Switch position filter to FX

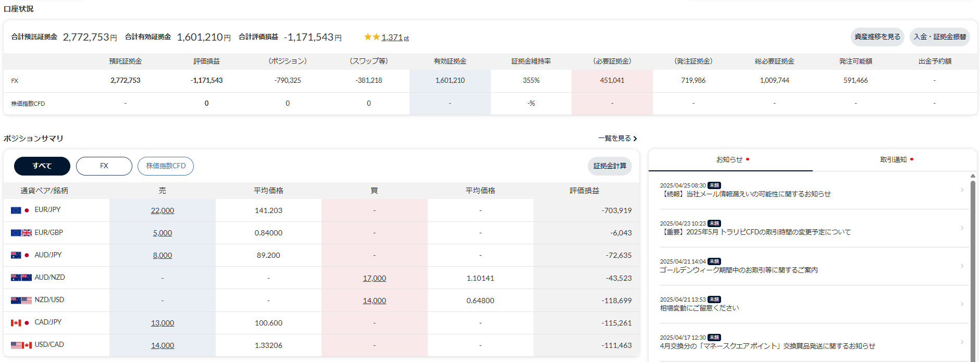104,166
